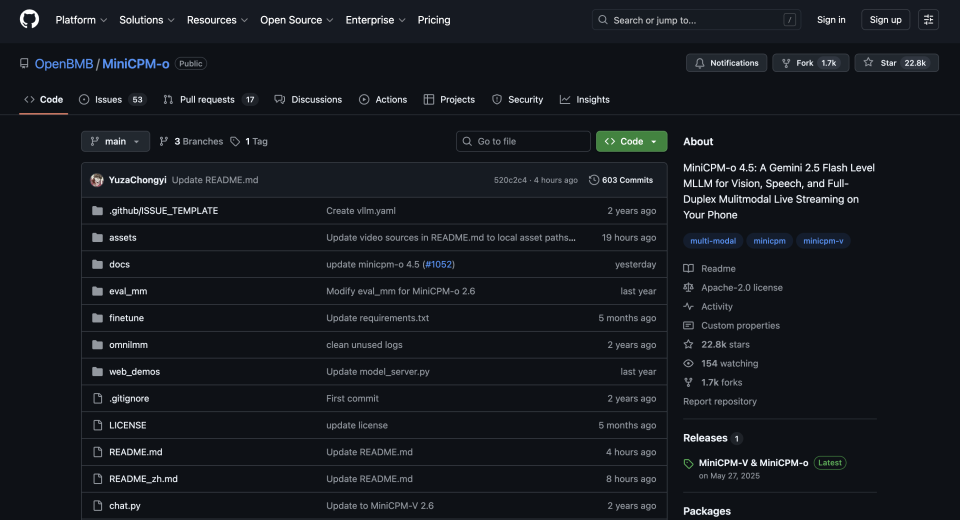Switch to the Actions tab
Screen dimensions: 960x520
tap(383, 99)
